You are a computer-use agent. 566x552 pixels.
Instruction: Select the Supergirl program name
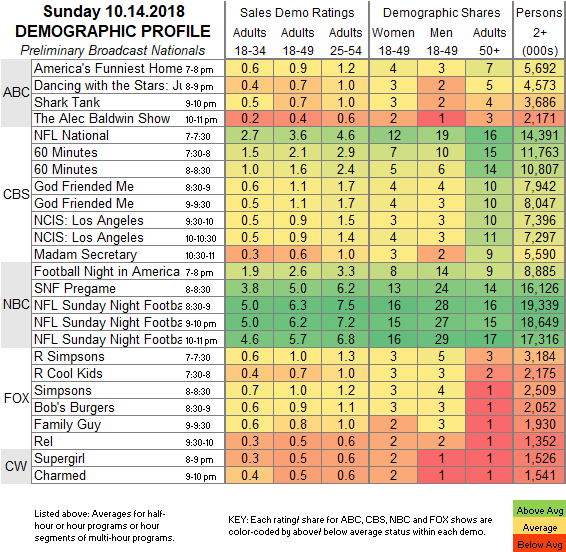click(x=59, y=458)
